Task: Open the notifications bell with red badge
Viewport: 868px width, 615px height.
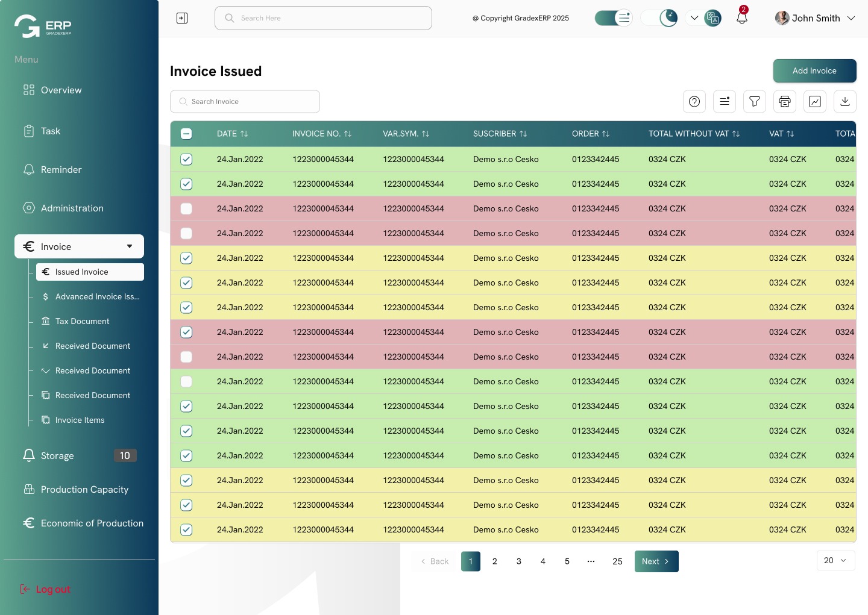Action: pos(742,17)
